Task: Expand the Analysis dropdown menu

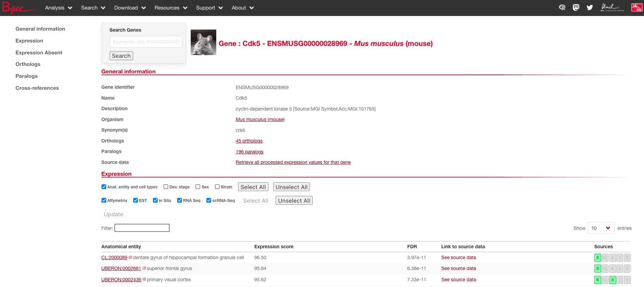Action: point(59,8)
